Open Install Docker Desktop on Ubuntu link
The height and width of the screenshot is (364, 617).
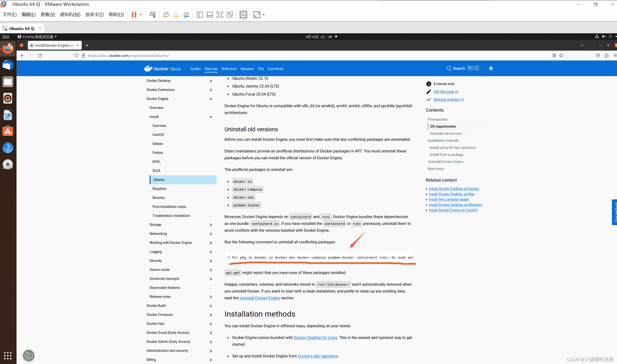click(454, 189)
